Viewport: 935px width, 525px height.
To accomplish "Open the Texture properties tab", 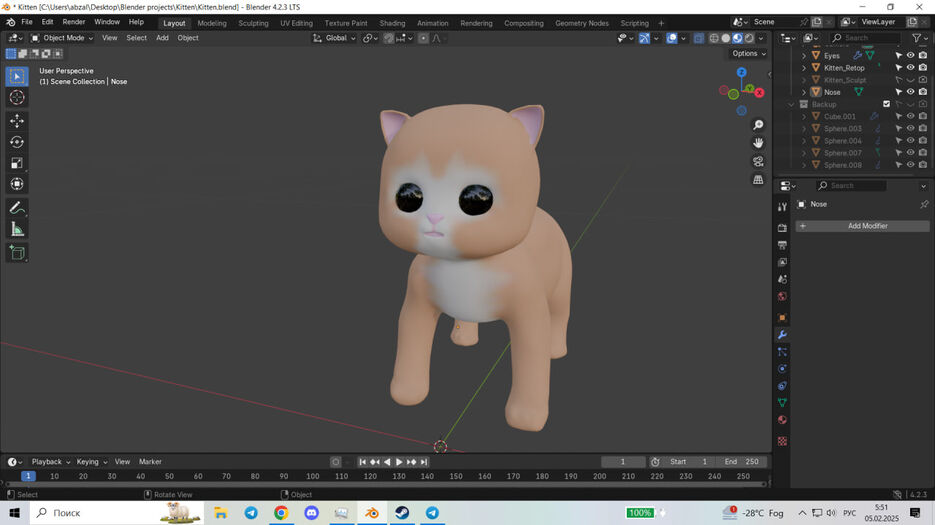I will [782, 441].
